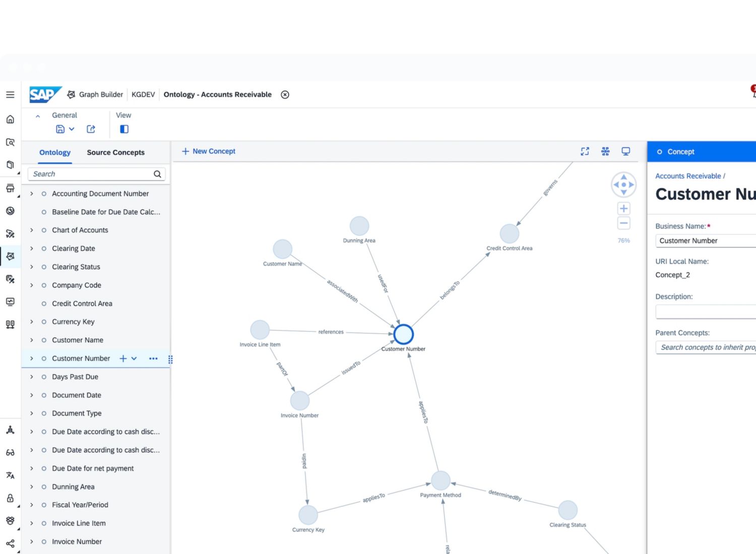Zoom out with the minus button
The image size is (756, 554).
tap(623, 223)
